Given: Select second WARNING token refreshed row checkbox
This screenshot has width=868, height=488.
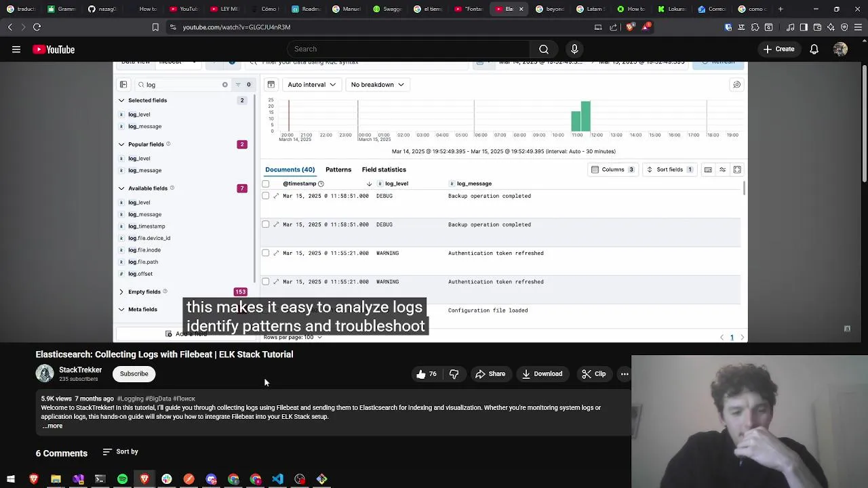Looking at the screenshot, I should [x=266, y=281].
